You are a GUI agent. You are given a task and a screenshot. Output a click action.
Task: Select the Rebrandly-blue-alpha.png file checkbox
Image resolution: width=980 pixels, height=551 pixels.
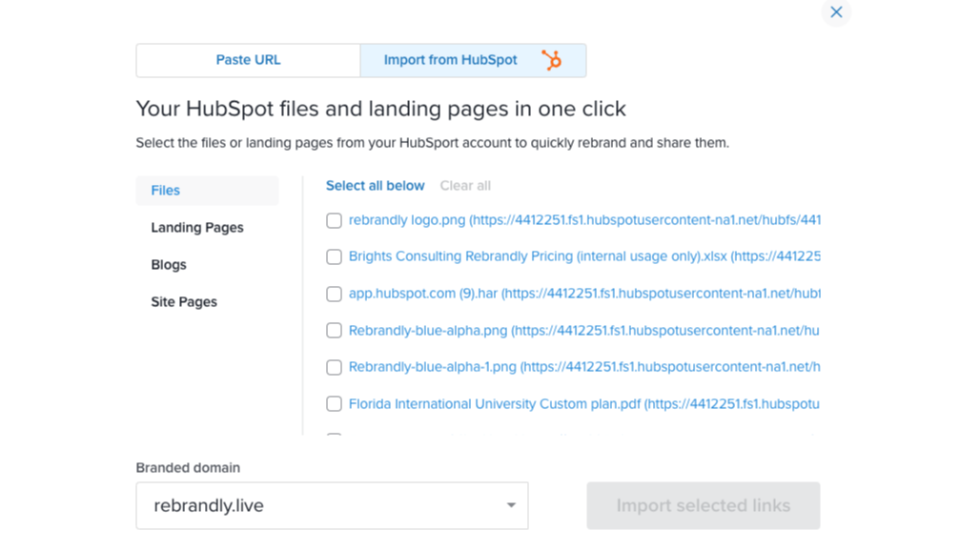334,331
